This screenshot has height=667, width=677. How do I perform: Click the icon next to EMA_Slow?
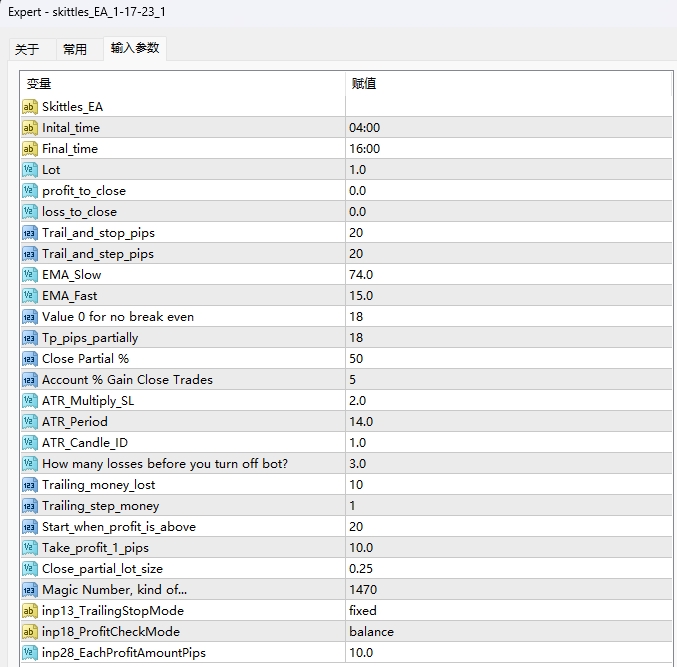[x=29, y=275]
